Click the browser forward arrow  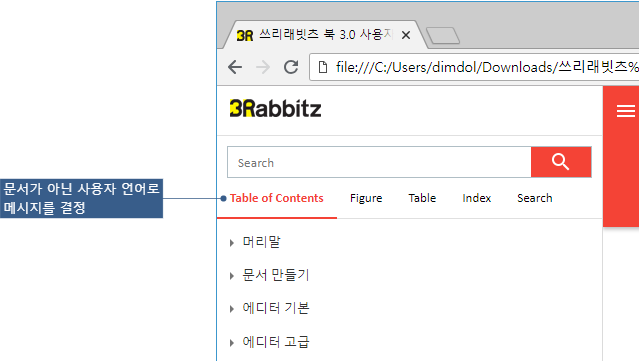[x=263, y=67]
